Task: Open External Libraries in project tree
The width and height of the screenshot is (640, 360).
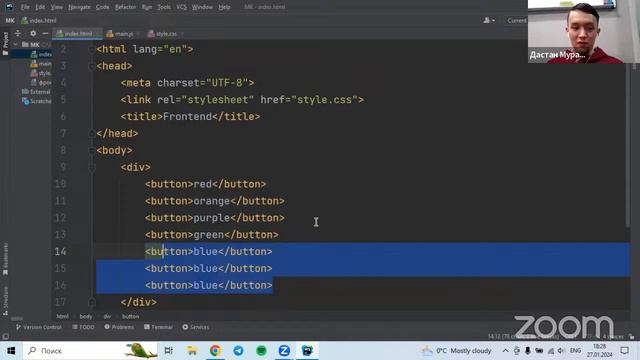Action: 36,92
